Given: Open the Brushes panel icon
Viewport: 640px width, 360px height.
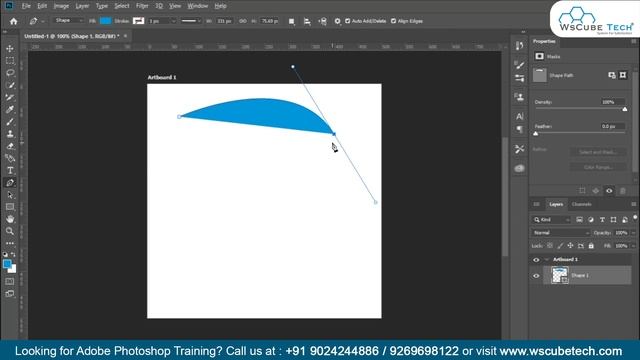Looking at the screenshot, I should (x=520, y=65).
